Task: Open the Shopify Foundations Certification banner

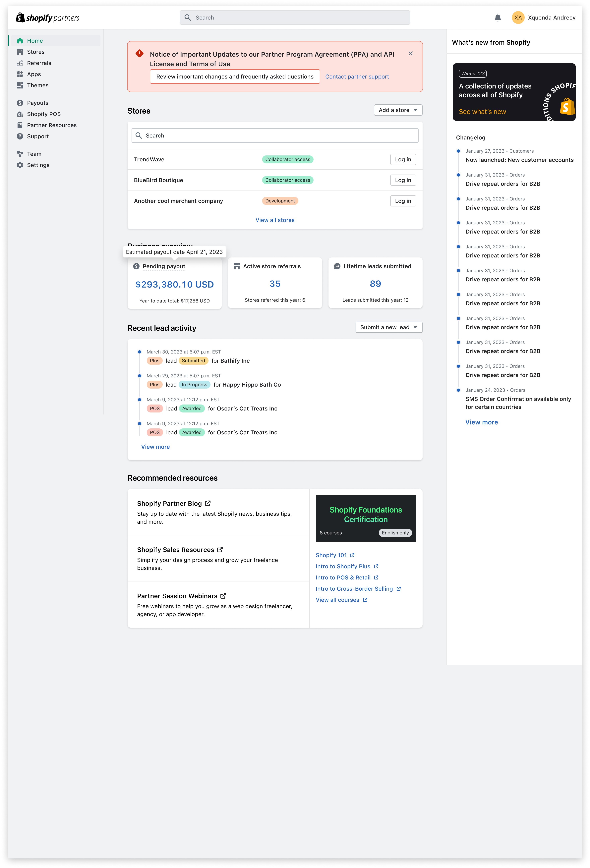Action: coord(366,518)
